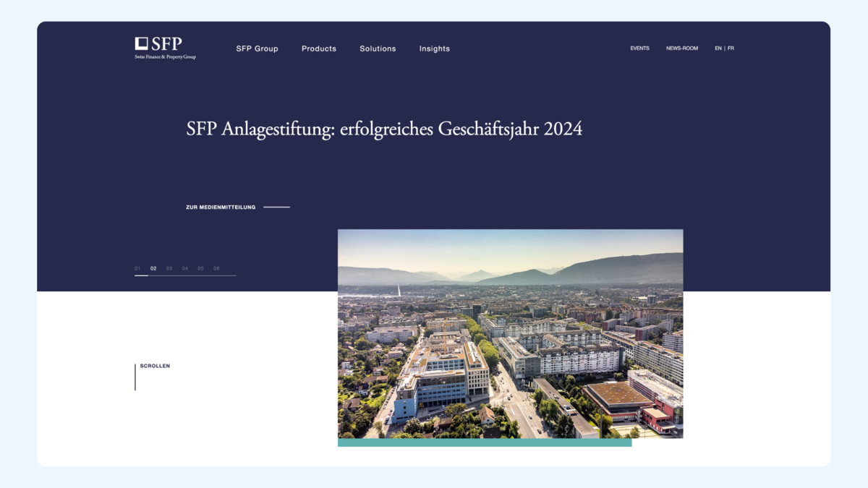
Task: Jump to slide 05
Action: (200, 268)
